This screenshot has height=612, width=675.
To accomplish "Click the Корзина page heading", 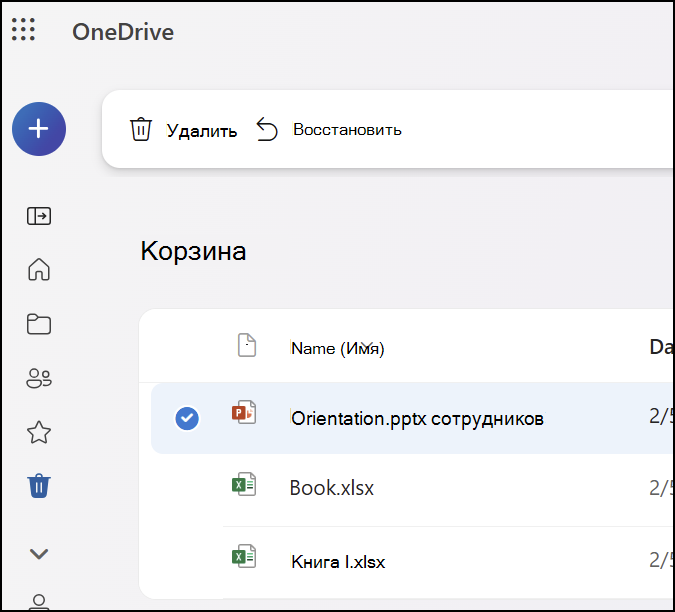I will [193, 251].
